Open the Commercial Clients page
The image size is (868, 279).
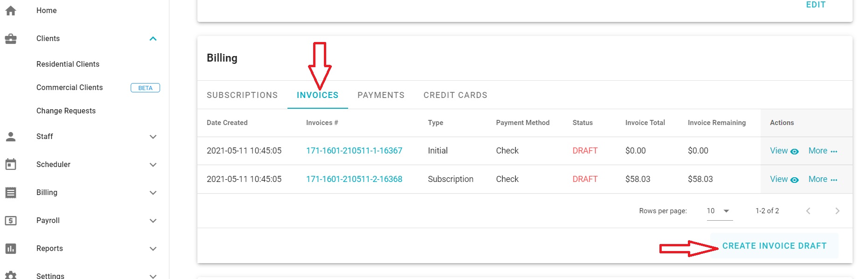tap(70, 88)
